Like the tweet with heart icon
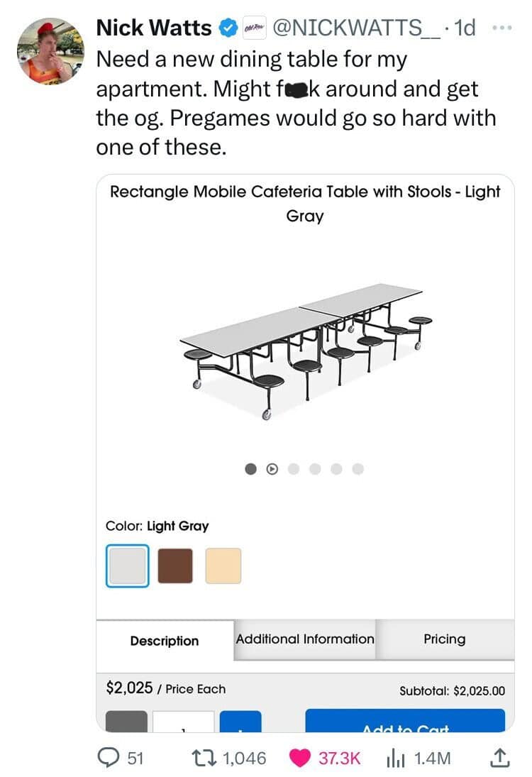 coord(299,758)
